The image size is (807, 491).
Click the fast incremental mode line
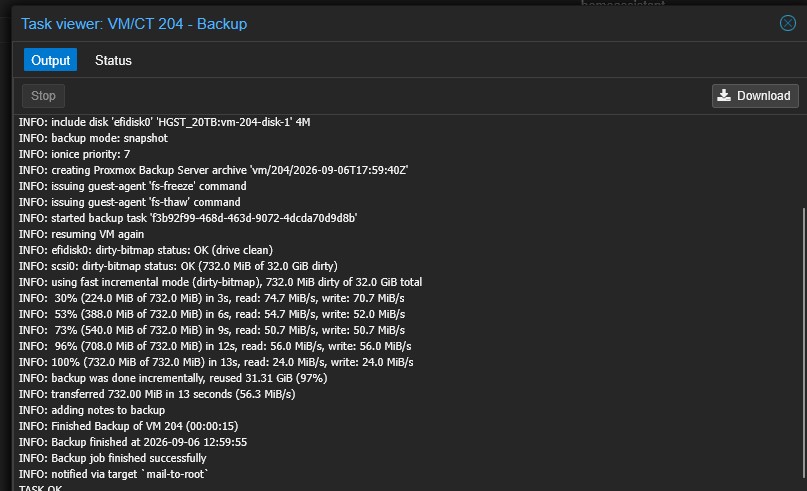click(220, 282)
